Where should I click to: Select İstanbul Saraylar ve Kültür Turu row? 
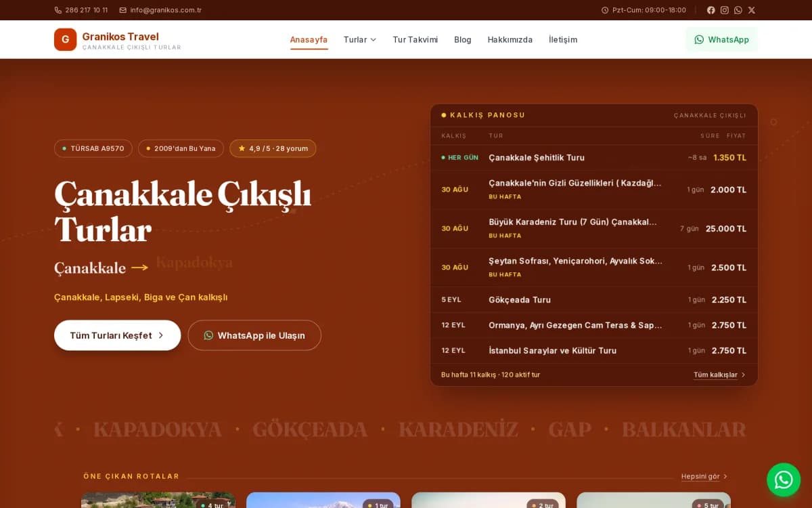click(594, 350)
